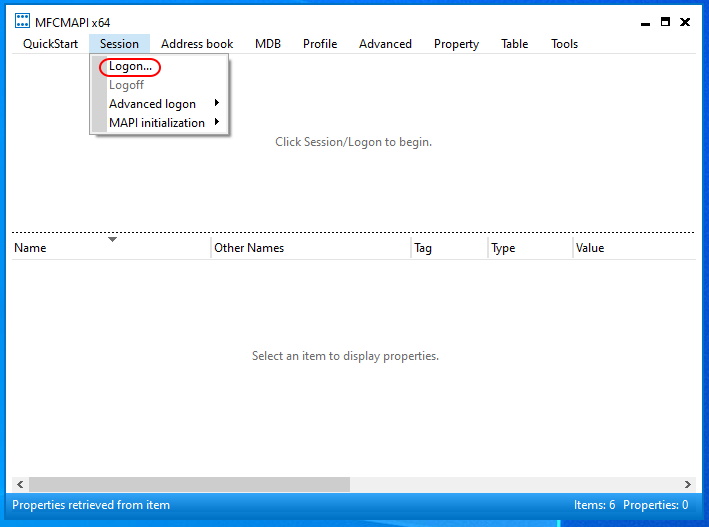Sort by the Tag column header
709x527 pixels.
click(x=449, y=248)
